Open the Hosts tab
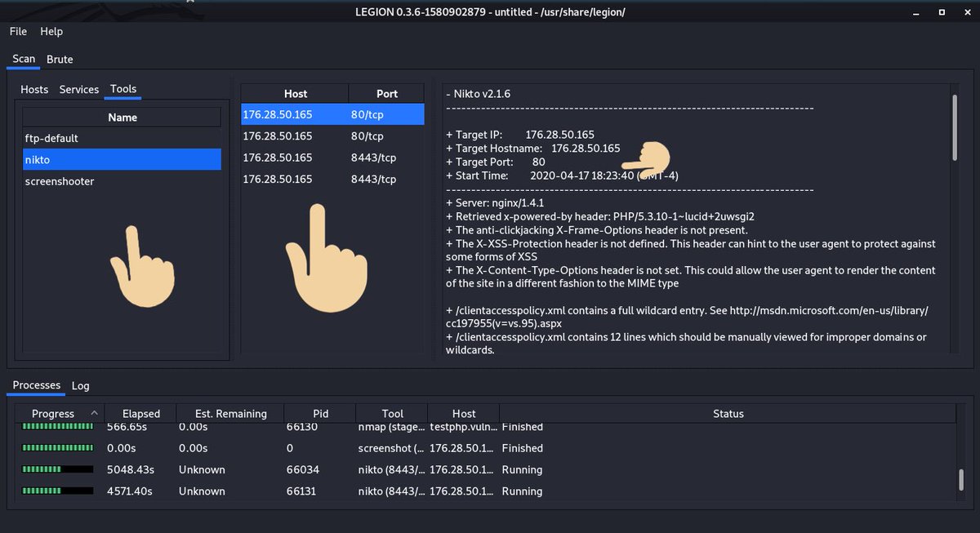 pos(34,89)
